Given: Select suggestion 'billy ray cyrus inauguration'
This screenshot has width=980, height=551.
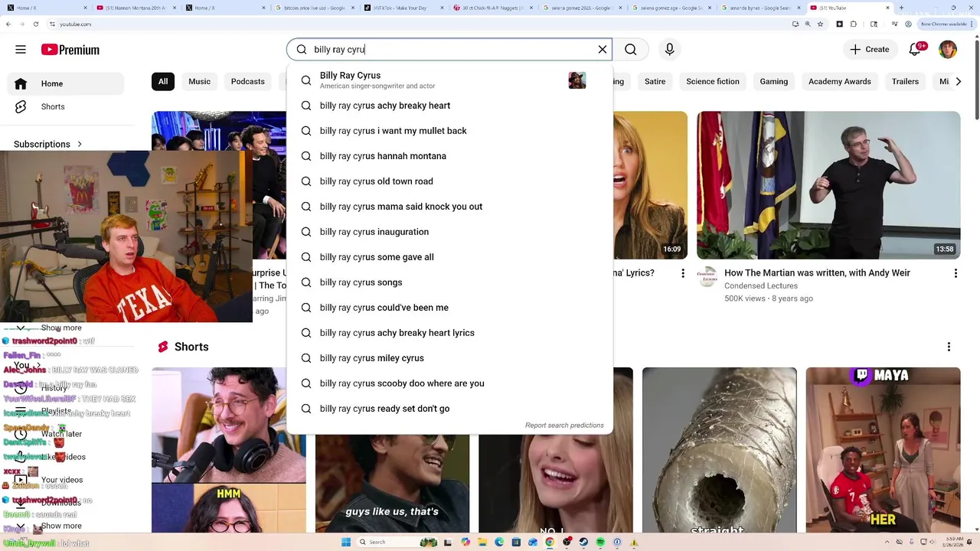Looking at the screenshot, I should [x=449, y=232].
